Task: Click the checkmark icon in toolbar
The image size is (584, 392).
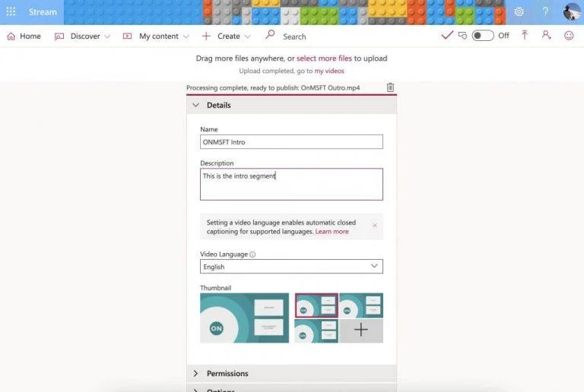Action: [x=447, y=36]
